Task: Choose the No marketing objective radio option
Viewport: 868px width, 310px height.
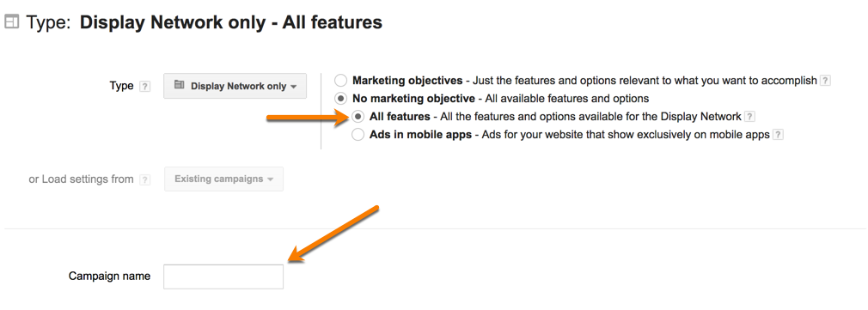Action: click(x=341, y=99)
